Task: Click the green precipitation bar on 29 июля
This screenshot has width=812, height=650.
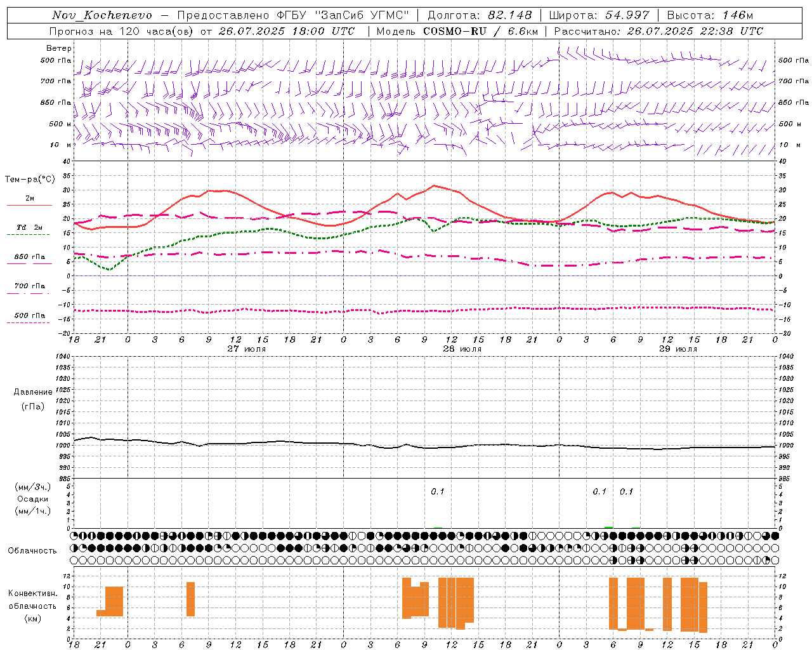Action: [609, 527]
